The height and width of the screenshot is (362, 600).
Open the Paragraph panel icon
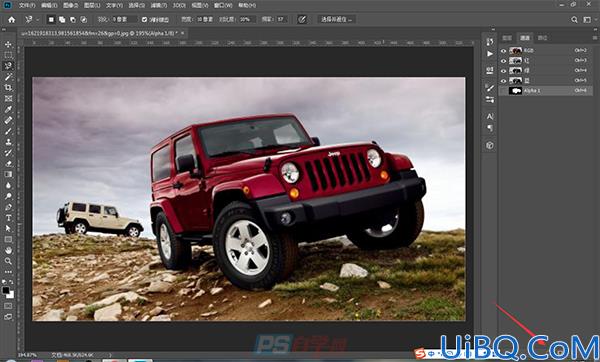tap(490, 128)
